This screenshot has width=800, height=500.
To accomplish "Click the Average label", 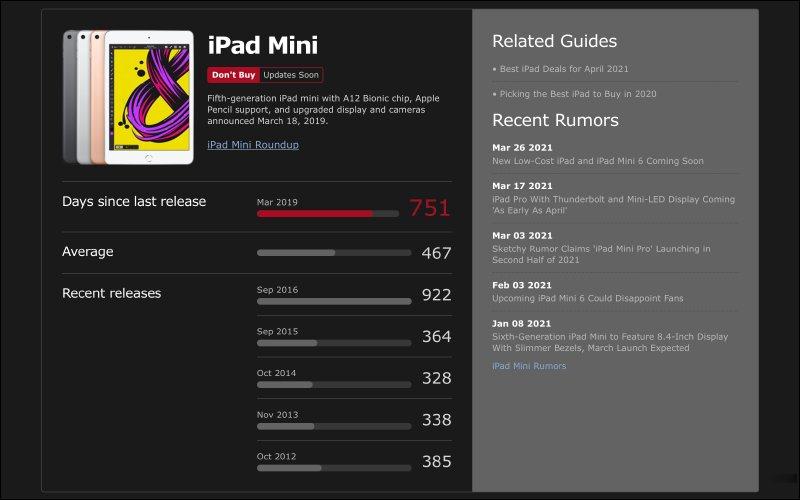I will (x=88, y=252).
